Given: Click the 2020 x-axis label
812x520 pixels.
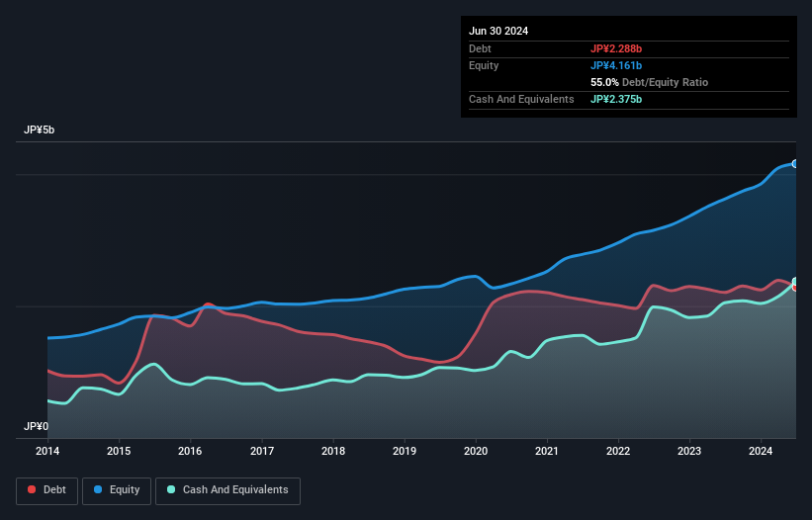Looking at the screenshot, I should pos(476,451).
